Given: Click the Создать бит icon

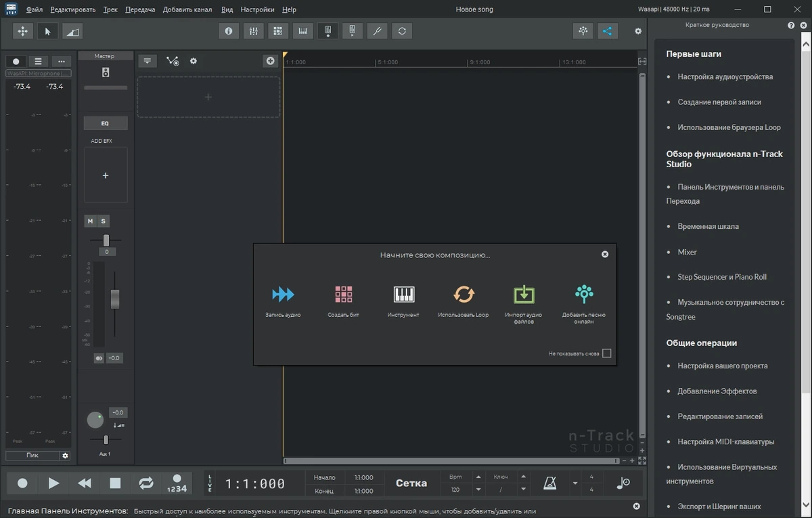Looking at the screenshot, I should (x=343, y=294).
